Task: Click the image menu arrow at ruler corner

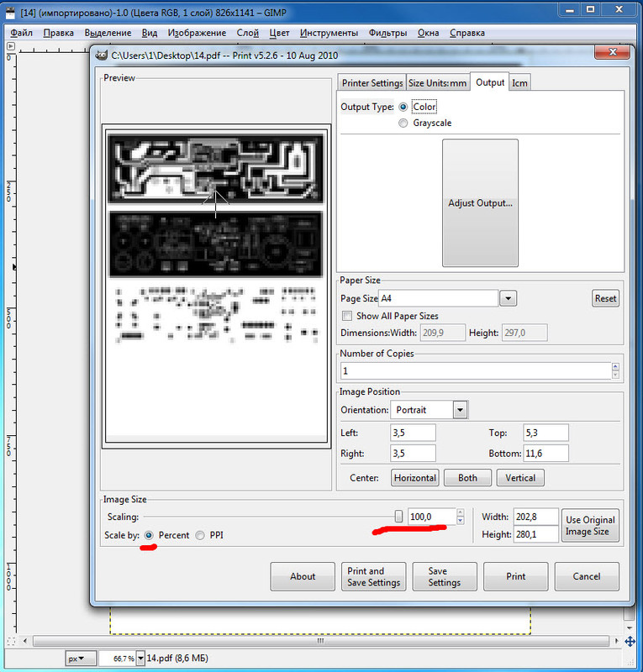Action: point(11,46)
